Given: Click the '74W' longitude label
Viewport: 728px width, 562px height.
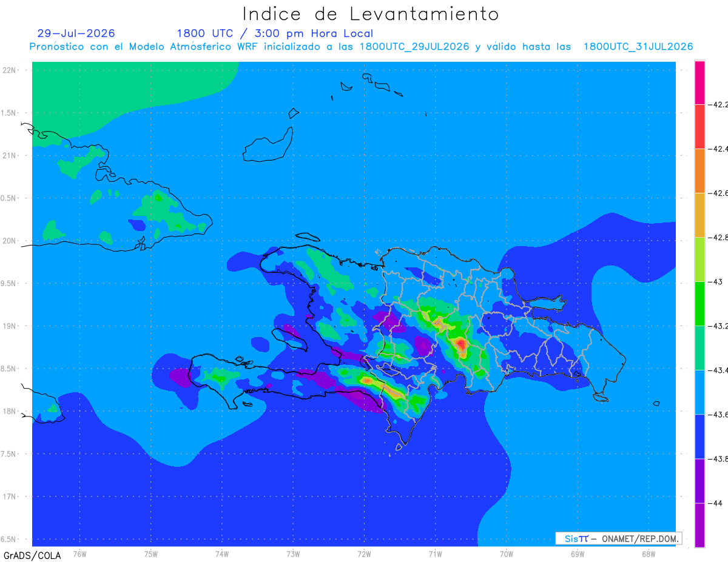Looking at the screenshot, I should tap(221, 554).
